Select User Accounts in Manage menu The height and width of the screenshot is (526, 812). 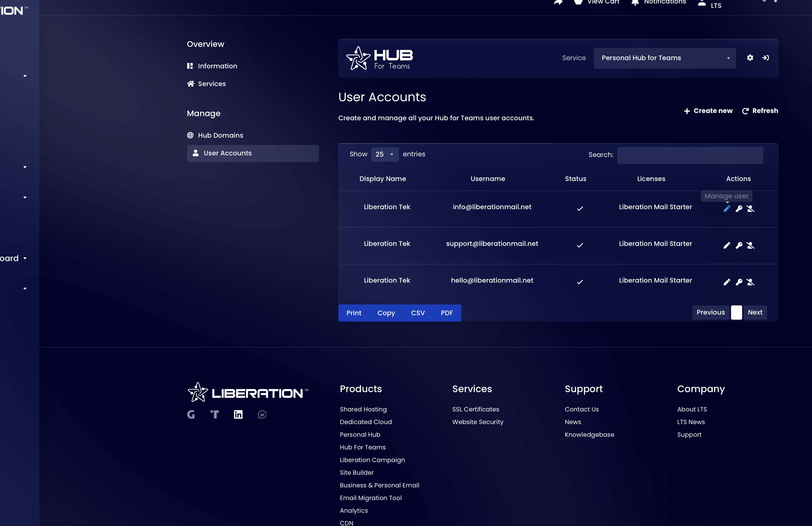(253, 153)
